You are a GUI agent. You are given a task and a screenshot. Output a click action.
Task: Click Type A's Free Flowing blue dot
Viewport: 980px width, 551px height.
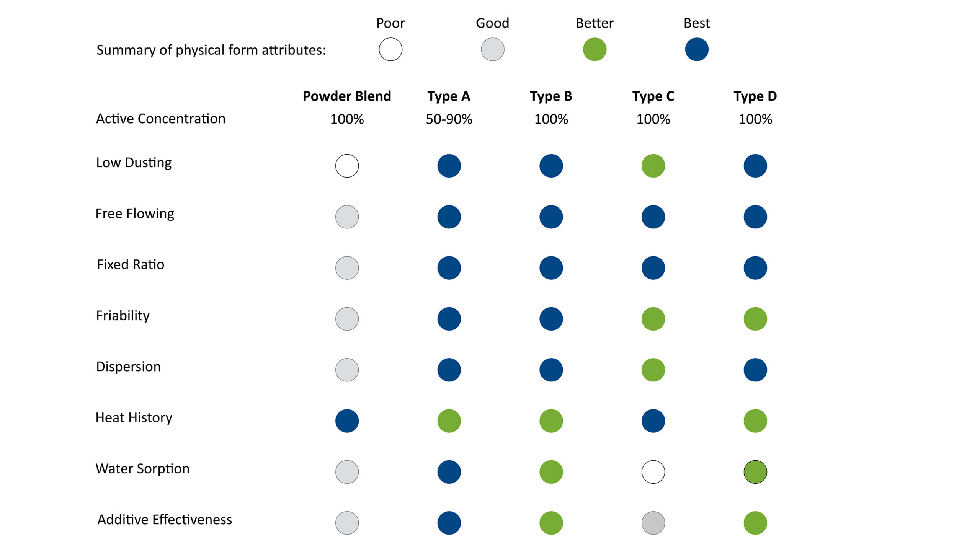coord(449,217)
